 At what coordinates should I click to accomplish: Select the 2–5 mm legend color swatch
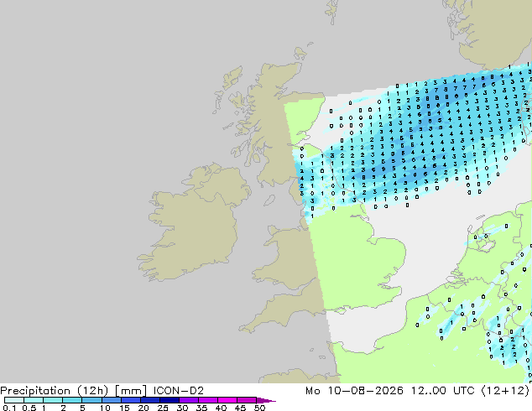tap(72, 400)
